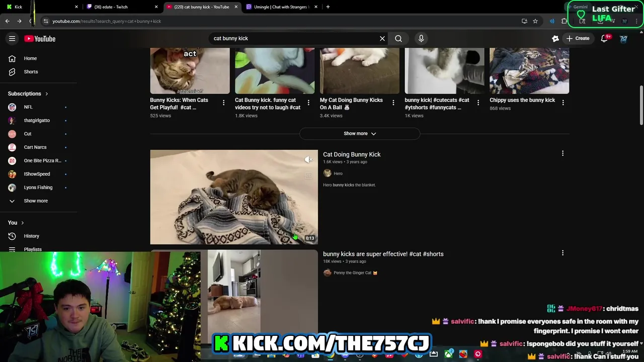Switch to the edate - Twitch tab
This screenshot has height=362, width=644.
[x=122, y=7]
